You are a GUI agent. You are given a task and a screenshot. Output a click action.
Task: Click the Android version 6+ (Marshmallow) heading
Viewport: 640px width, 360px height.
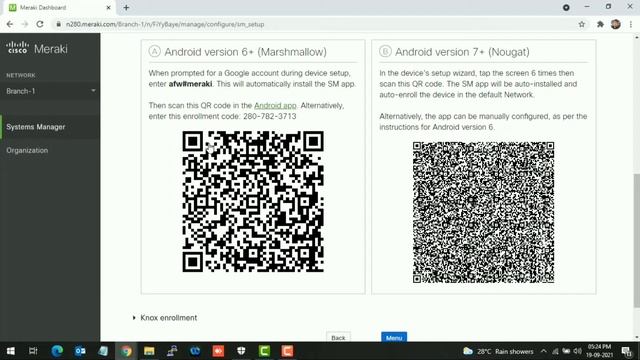(x=245, y=52)
